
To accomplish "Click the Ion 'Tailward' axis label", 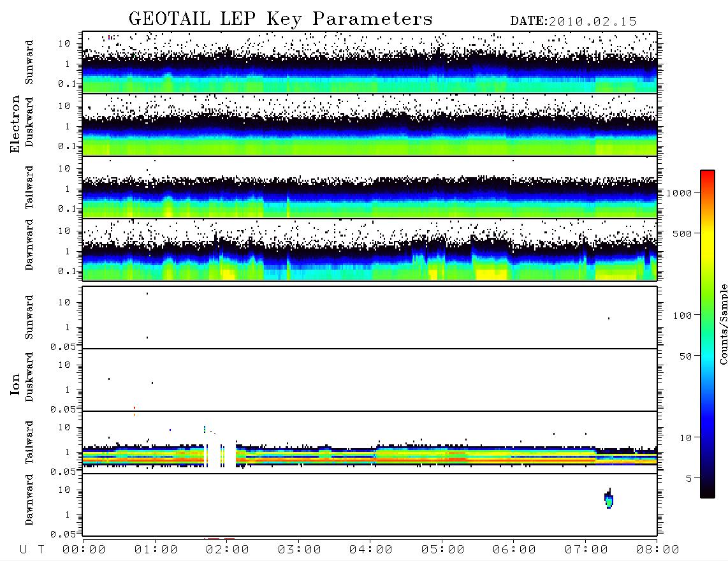I will click(29, 442).
